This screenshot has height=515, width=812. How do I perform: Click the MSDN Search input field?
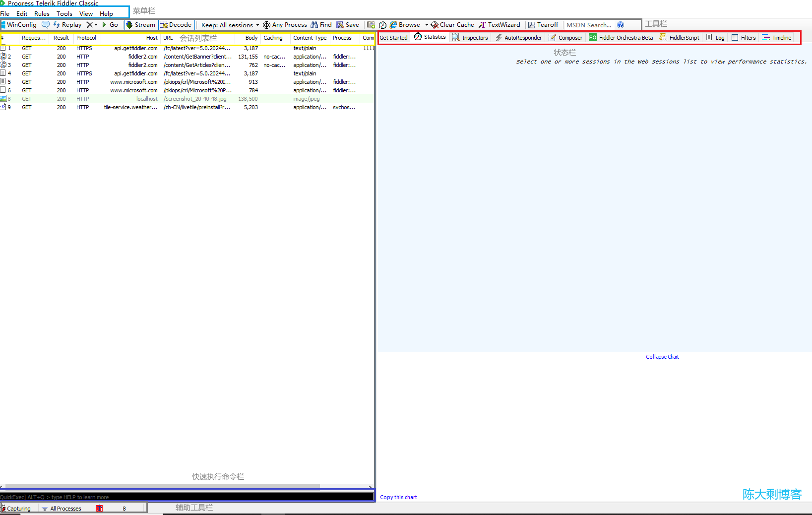[x=589, y=25]
